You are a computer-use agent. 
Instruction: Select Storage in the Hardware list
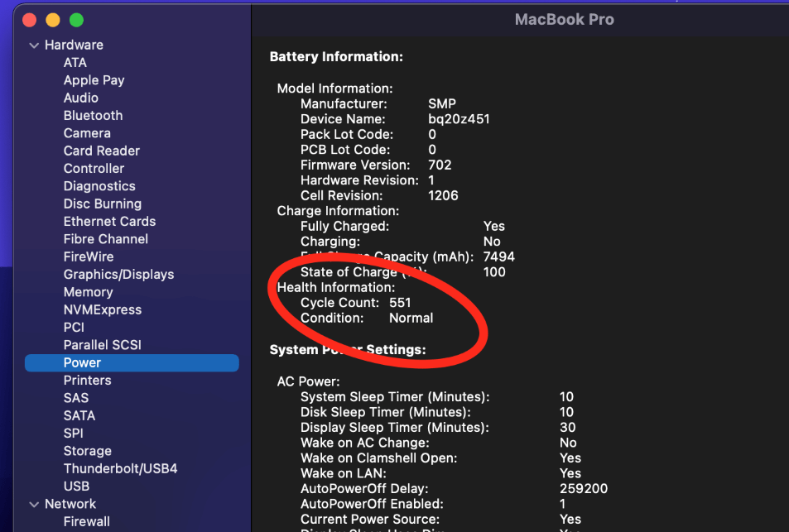click(87, 451)
